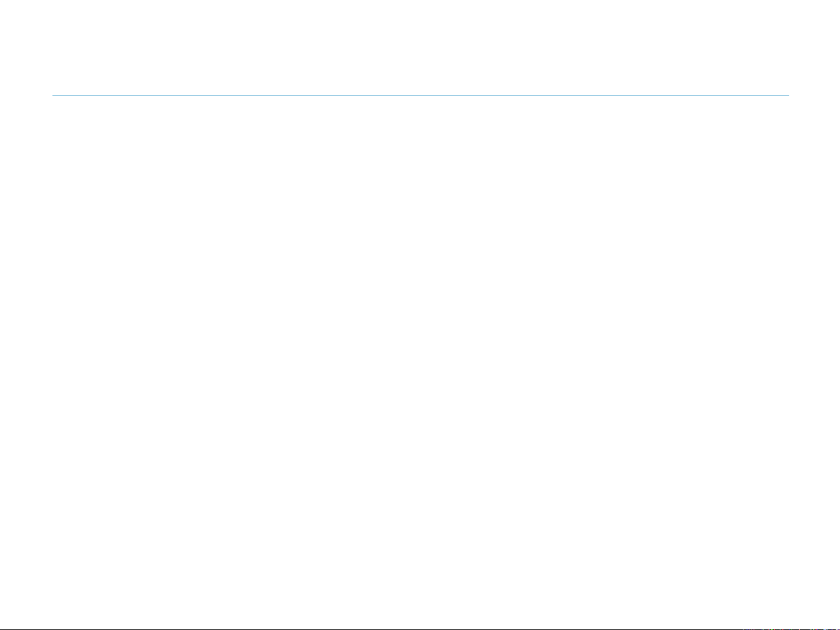Click the blue horizontal divider line
Image resolution: width=840 pixels, height=630 pixels.
[x=420, y=96]
